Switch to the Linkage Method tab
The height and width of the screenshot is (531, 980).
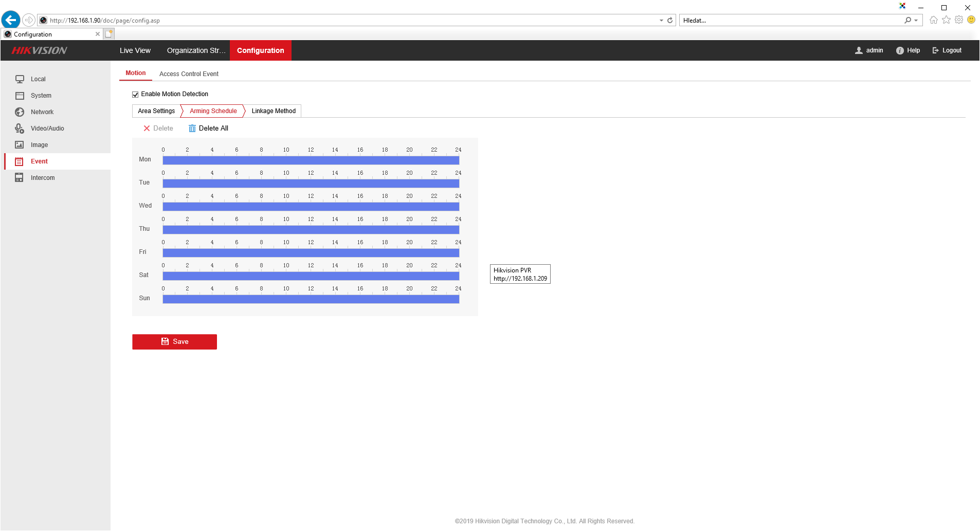coord(274,111)
